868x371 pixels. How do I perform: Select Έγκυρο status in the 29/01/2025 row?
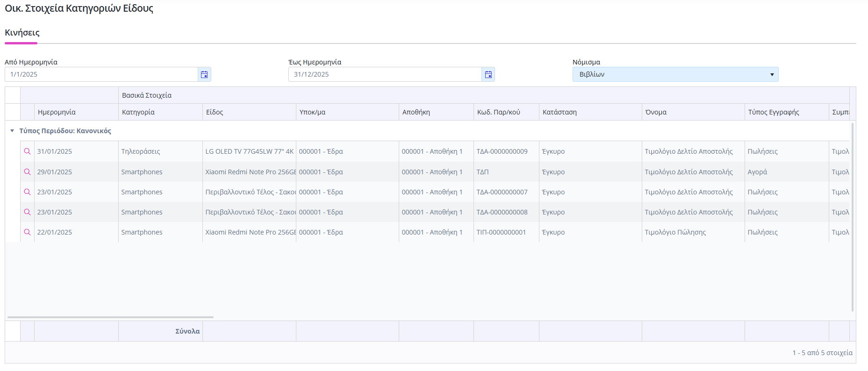[590, 172]
